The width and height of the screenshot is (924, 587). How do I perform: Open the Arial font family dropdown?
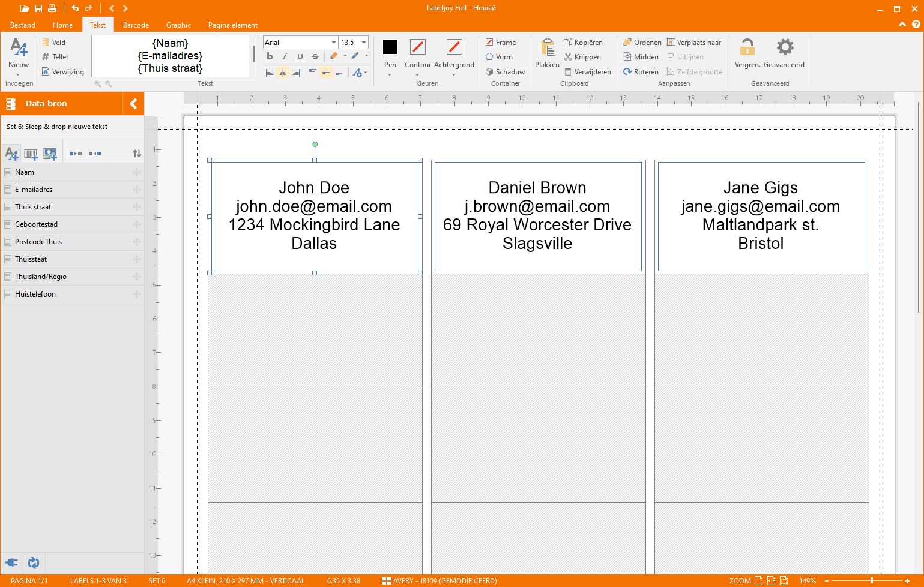pyautogui.click(x=334, y=43)
